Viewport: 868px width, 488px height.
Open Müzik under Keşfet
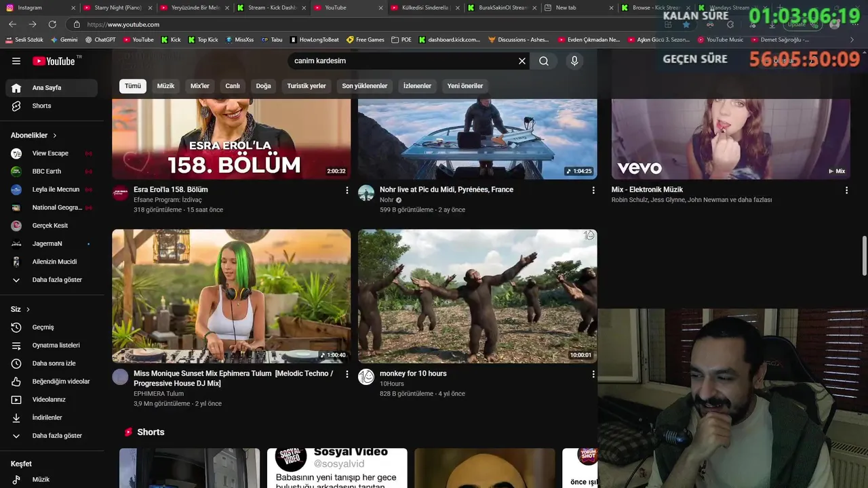(x=52, y=479)
